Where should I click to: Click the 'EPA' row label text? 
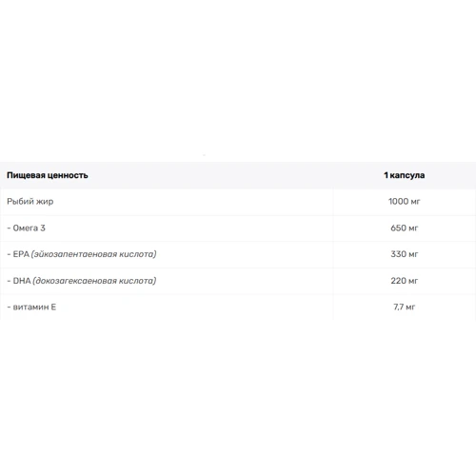click(x=21, y=254)
